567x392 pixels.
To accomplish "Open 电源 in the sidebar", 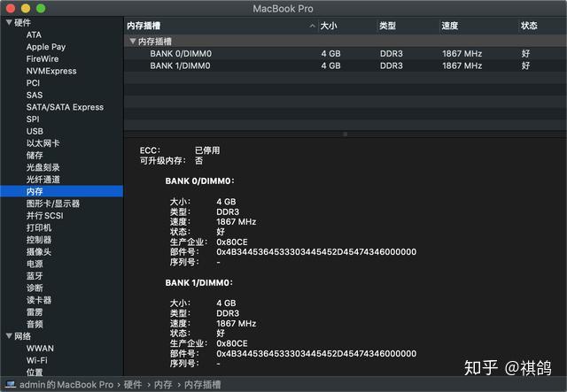I will tap(35, 264).
